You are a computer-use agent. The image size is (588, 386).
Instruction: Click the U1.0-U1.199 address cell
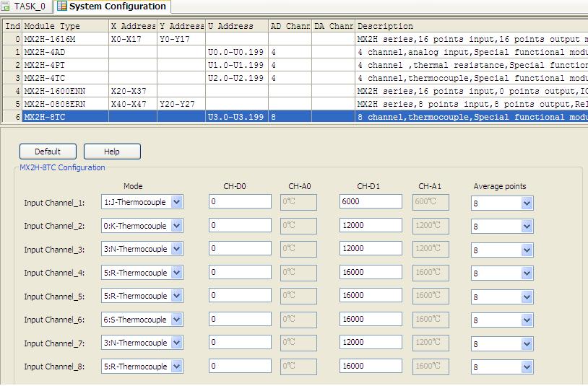237,65
